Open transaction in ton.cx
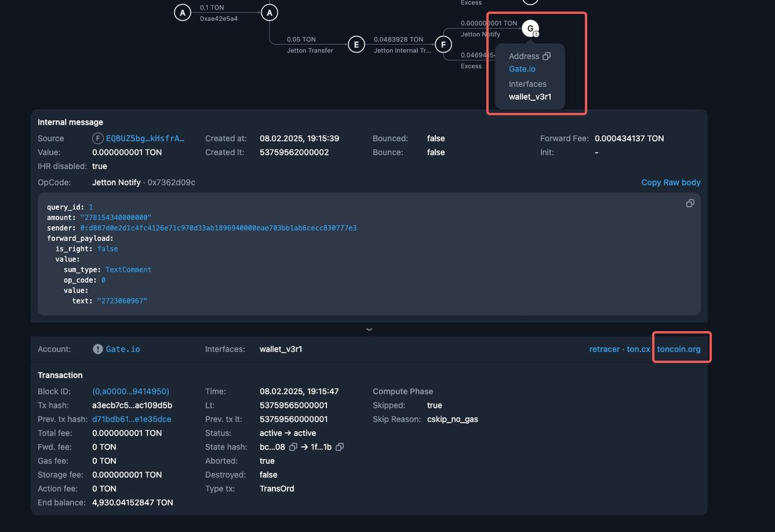Viewport: 775px width, 532px height. click(x=638, y=349)
